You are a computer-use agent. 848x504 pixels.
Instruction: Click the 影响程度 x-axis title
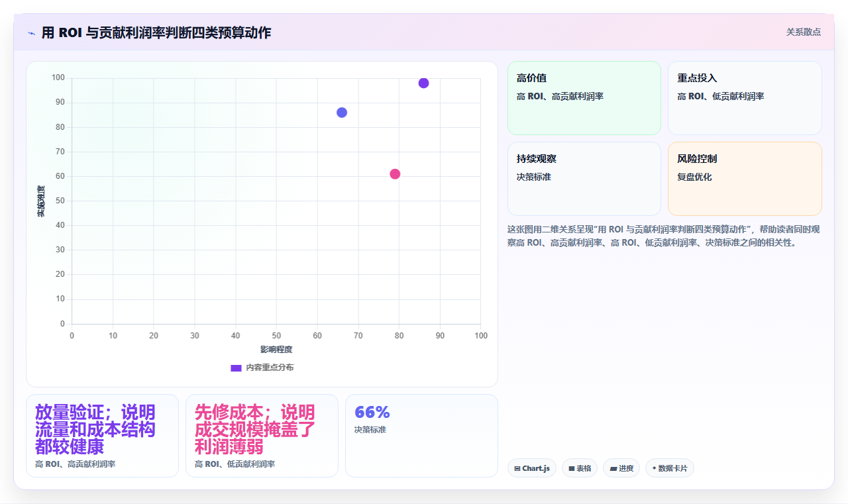tap(276, 349)
